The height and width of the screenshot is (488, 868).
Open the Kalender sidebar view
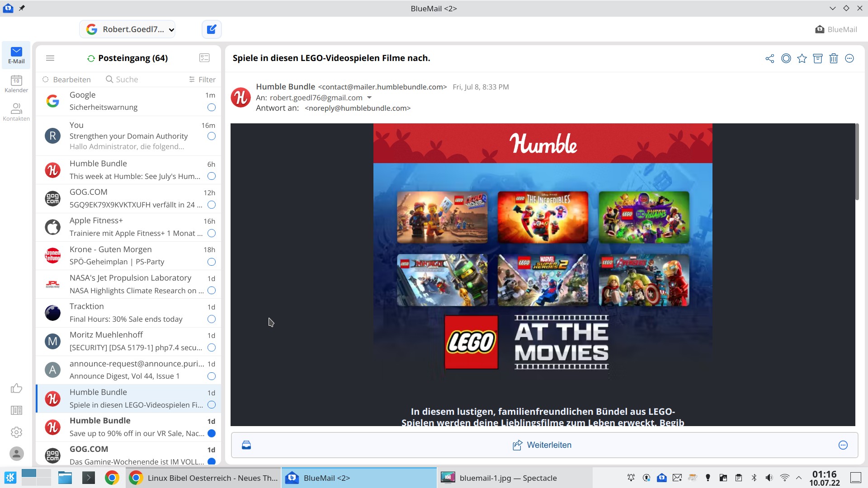tap(16, 84)
